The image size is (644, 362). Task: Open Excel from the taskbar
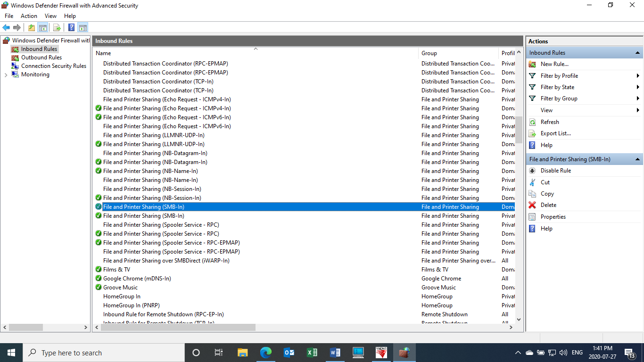(x=312, y=352)
